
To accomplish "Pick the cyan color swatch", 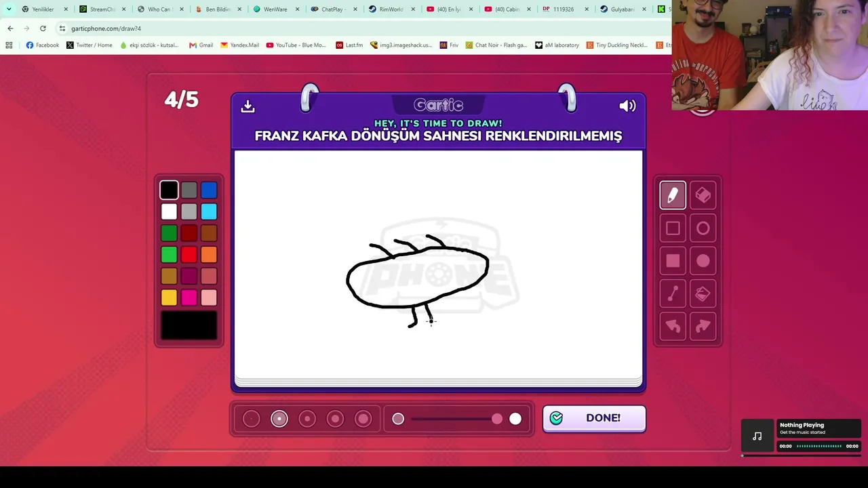I will pos(209,211).
